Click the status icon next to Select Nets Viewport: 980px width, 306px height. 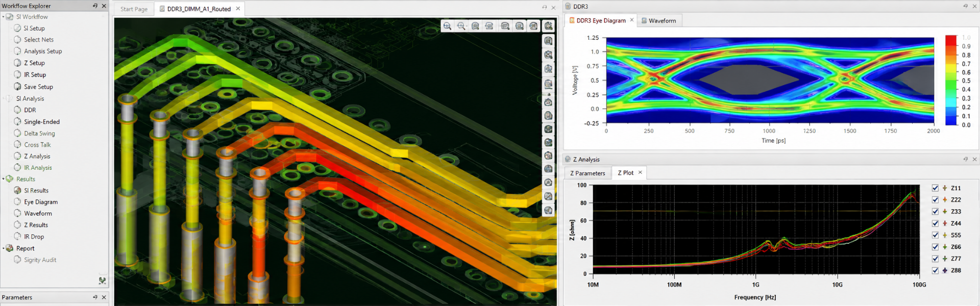pos(18,39)
